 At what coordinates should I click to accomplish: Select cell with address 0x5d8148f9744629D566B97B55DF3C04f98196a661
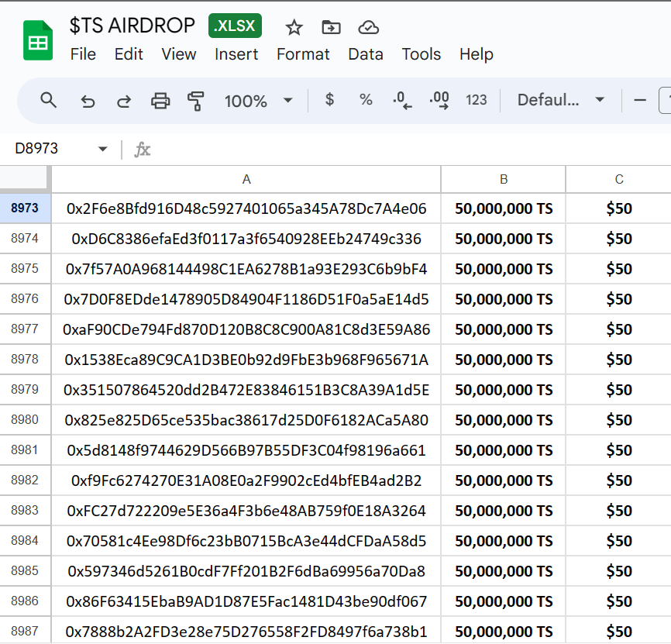246,450
